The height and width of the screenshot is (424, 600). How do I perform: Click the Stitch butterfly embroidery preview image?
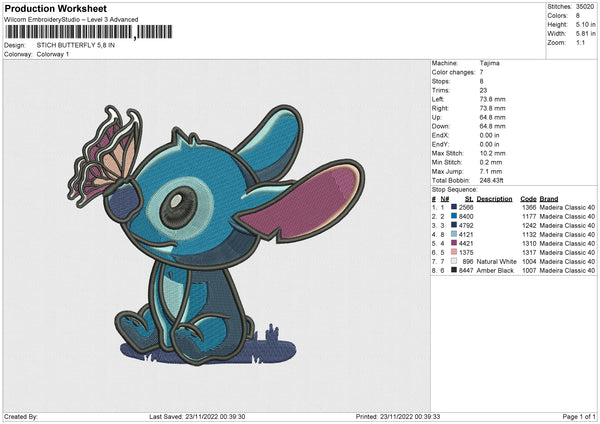216,235
